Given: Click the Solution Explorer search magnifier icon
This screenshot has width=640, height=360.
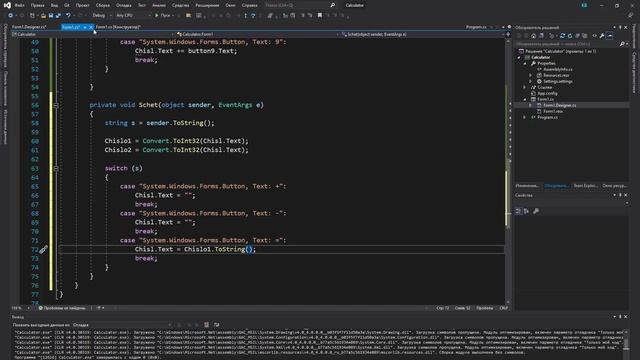Looking at the screenshot, I should click(622, 44).
